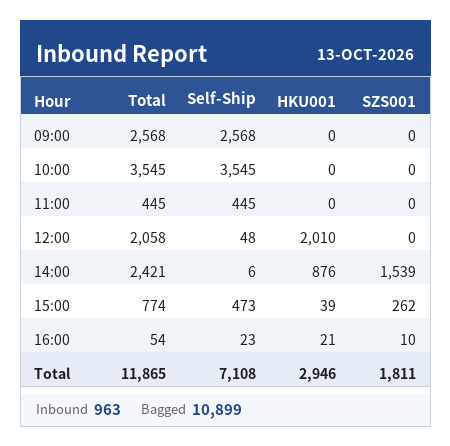Click Self-Ship value 23
The image size is (450, 446).
point(248,340)
